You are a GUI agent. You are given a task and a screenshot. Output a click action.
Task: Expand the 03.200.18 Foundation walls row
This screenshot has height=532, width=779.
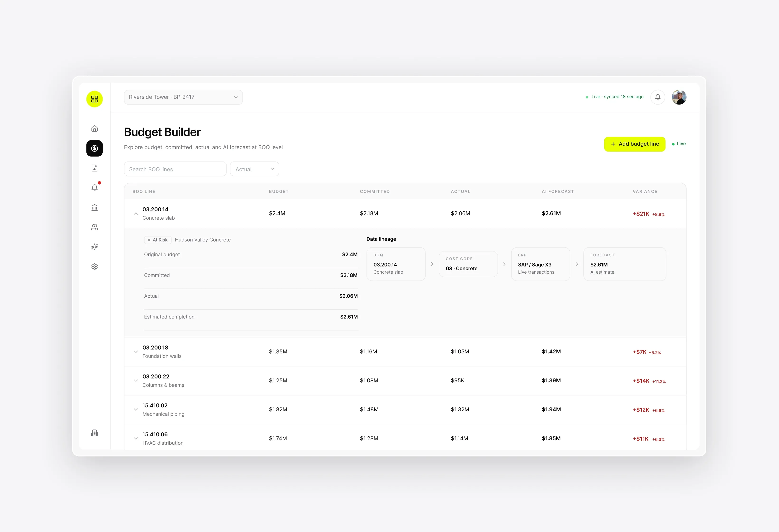pyautogui.click(x=136, y=352)
